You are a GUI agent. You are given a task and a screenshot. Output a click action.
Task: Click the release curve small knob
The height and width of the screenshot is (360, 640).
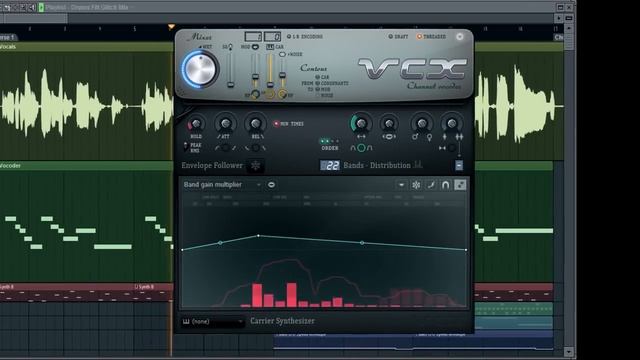256,148
